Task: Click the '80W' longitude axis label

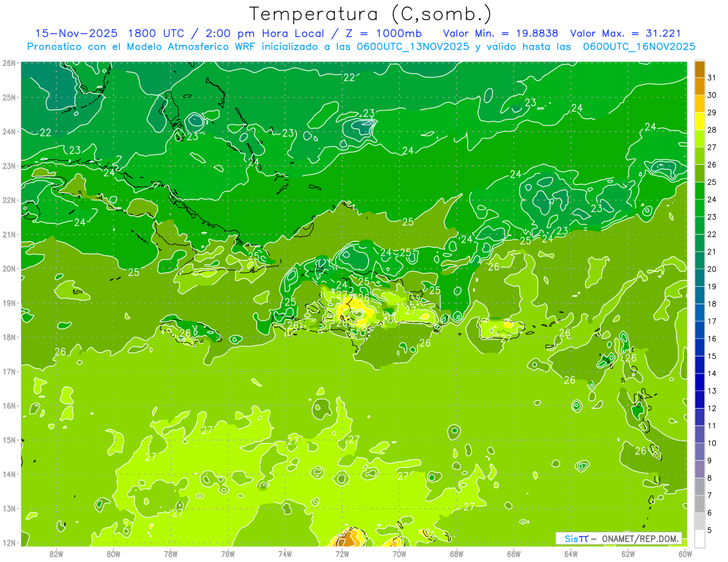Action: click(113, 554)
